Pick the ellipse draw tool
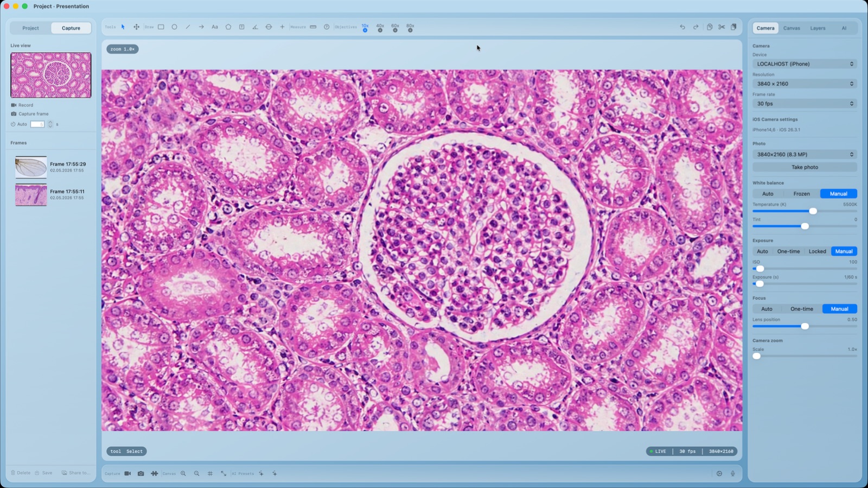This screenshot has height=488, width=868. 174,27
